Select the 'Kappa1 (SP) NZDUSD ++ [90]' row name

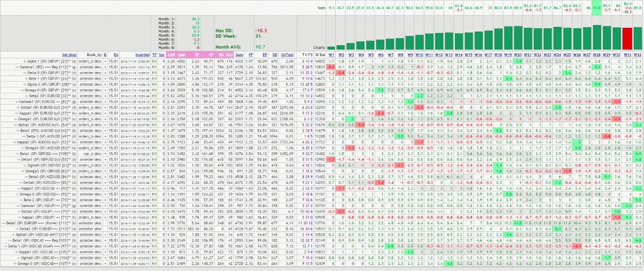coord(46,188)
